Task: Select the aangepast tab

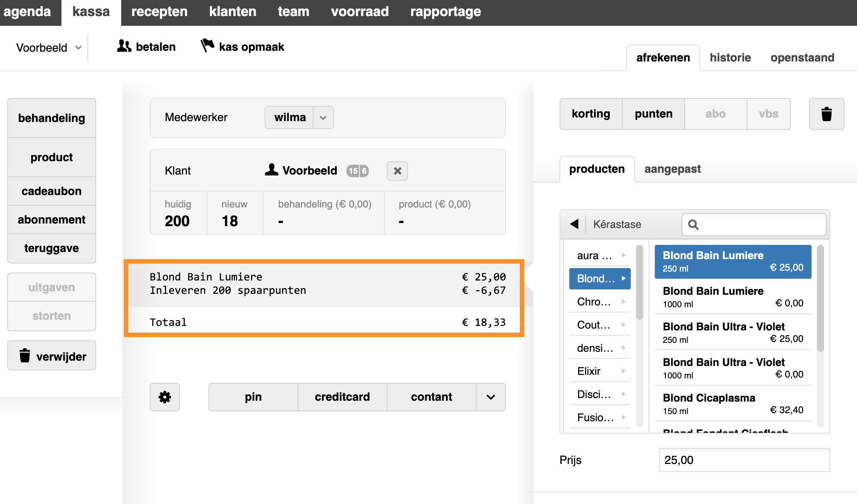Action: (672, 169)
